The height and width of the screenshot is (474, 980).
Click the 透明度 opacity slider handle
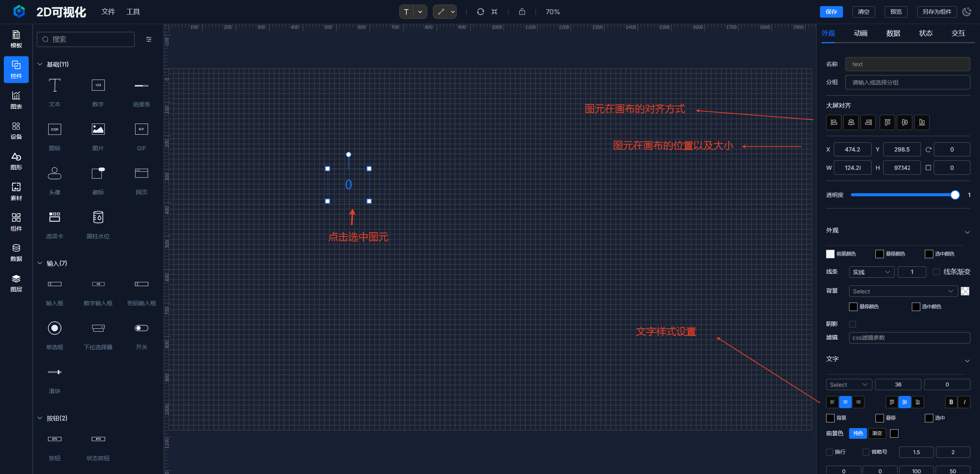pyautogui.click(x=955, y=195)
